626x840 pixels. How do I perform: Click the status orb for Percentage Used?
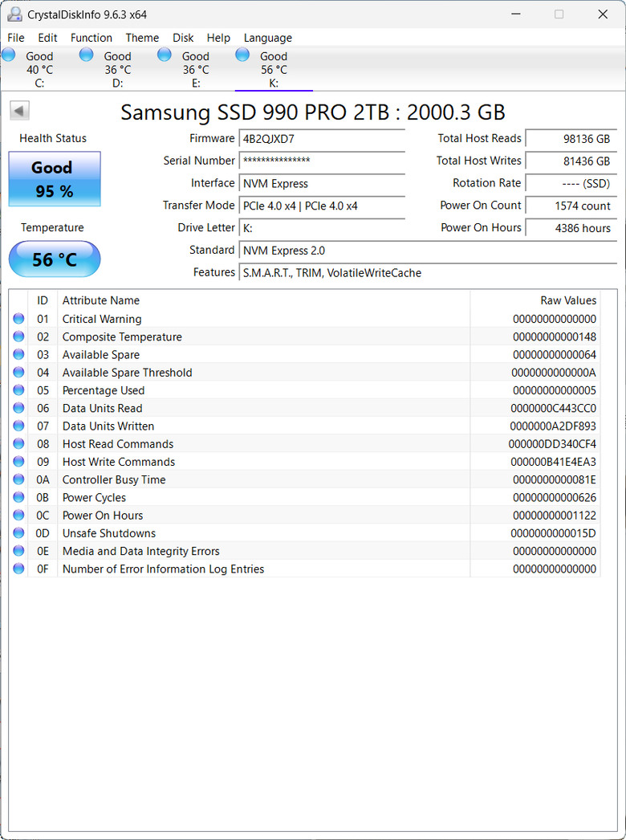click(x=18, y=390)
